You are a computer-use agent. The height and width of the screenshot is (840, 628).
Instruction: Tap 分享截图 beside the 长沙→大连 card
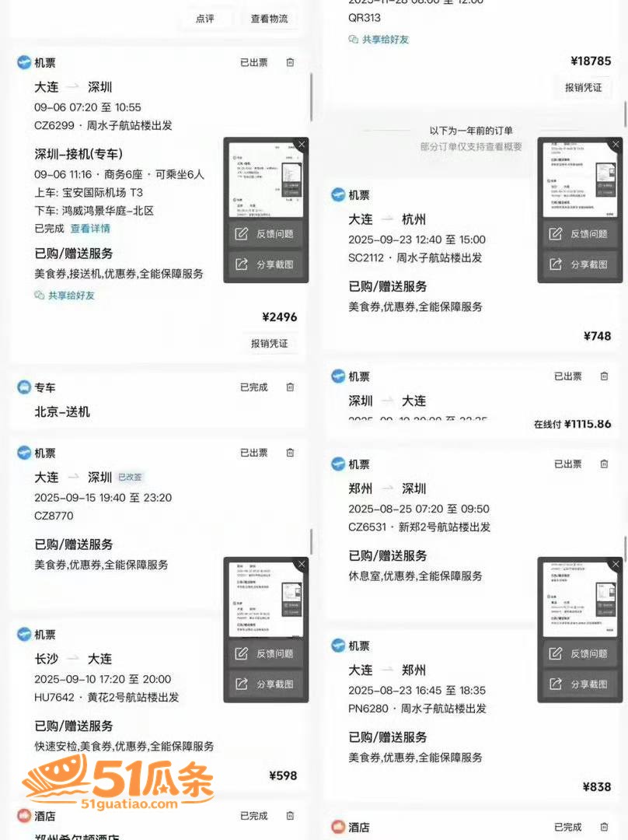266,684
